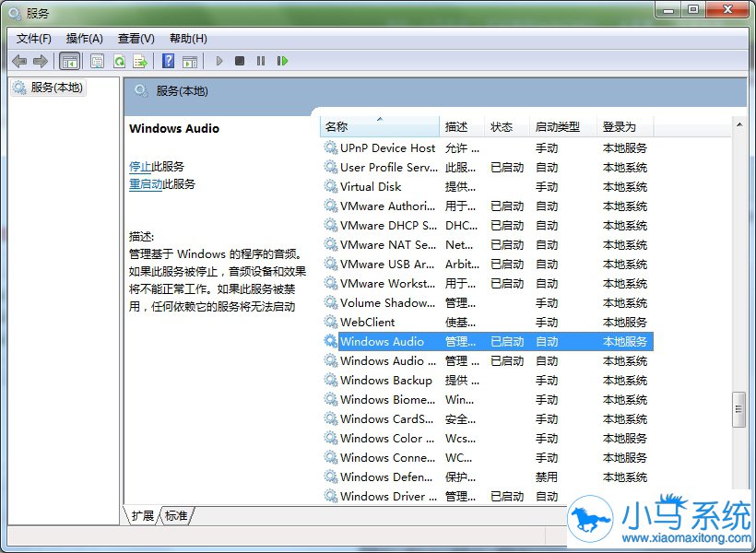Click the gear icon of UPnP Device Host

(330, 147)
